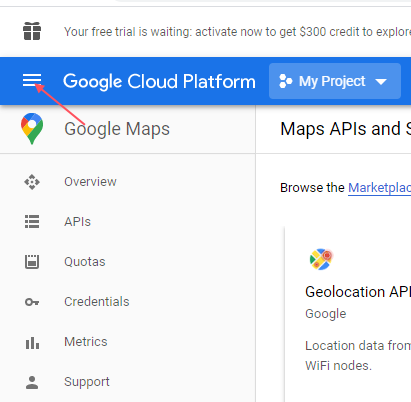Click the My Project dropdown arrow
Viewport: 411px width, 402px height.
[381, 82]
